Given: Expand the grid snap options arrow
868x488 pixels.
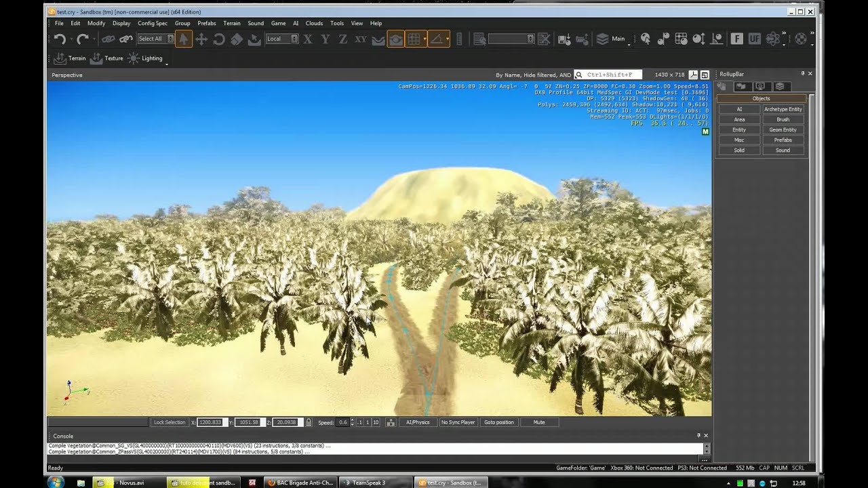Looking at the screenshot, I should 425,39.
